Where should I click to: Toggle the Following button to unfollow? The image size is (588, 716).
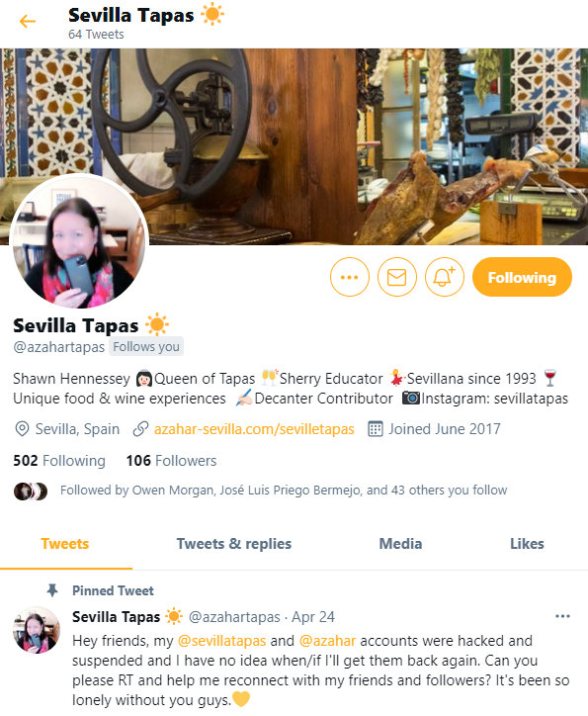(x=522, y=277)
